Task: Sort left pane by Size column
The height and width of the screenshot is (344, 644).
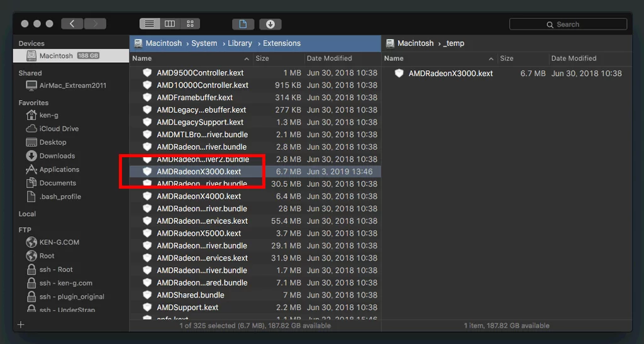Action: coord(278,58)
